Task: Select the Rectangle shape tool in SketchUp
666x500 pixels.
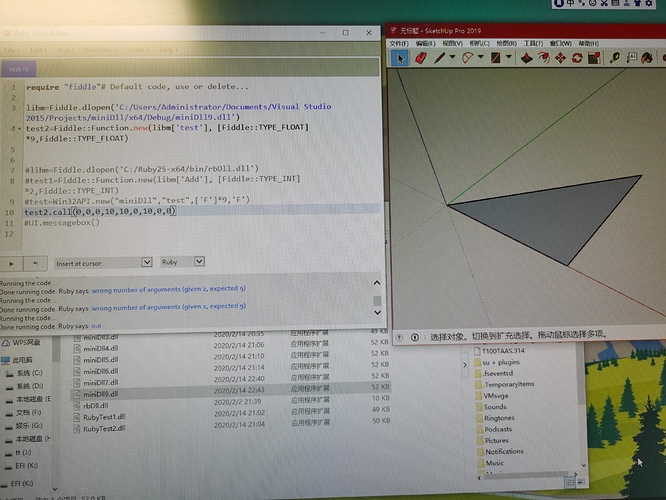Action: (x=495, y=58)
